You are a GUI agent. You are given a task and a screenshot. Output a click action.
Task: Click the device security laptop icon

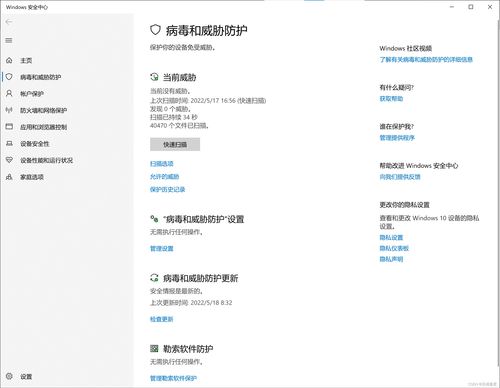point(9,143)
